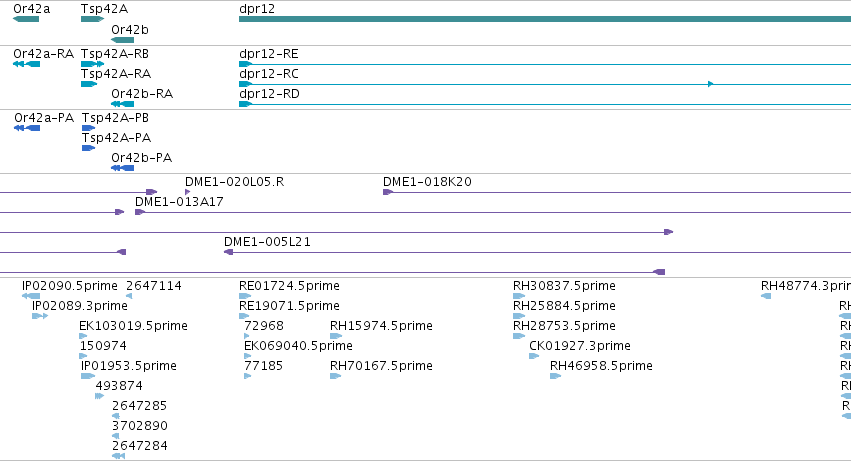Click the RH25884.5prime EST glyph
Image resolution: width=851 pixels, height=461 pixels.
519,316
